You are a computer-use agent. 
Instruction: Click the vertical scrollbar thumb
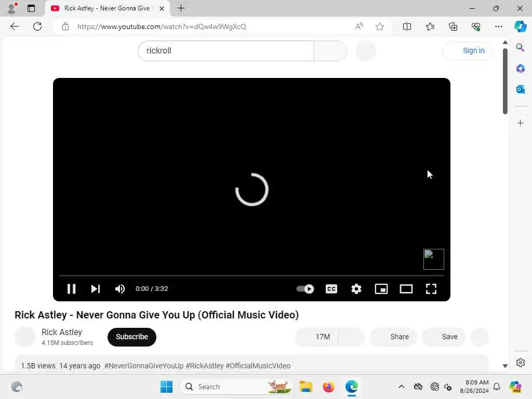pyautogui.click(x=505, y=81)
